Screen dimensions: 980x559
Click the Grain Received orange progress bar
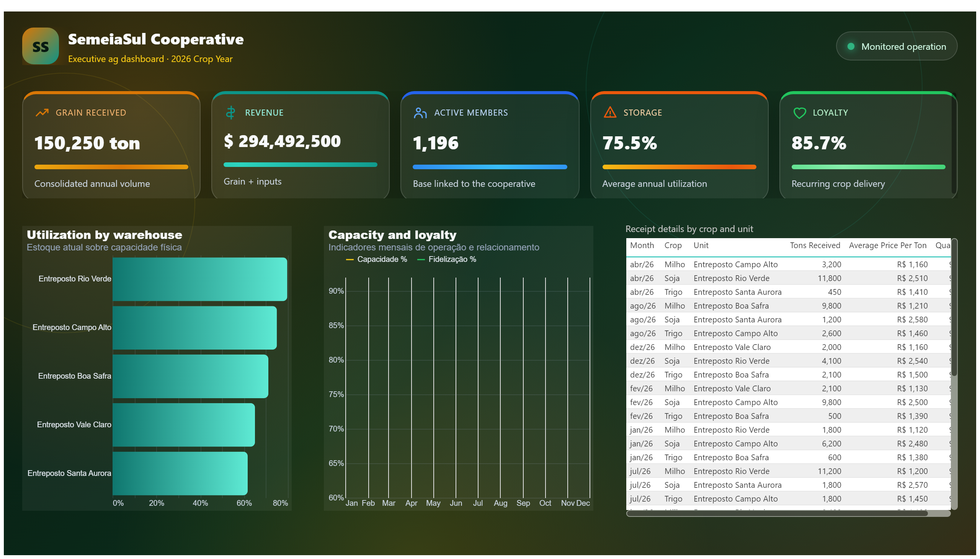pyautogui.click(x=111, y=167)
